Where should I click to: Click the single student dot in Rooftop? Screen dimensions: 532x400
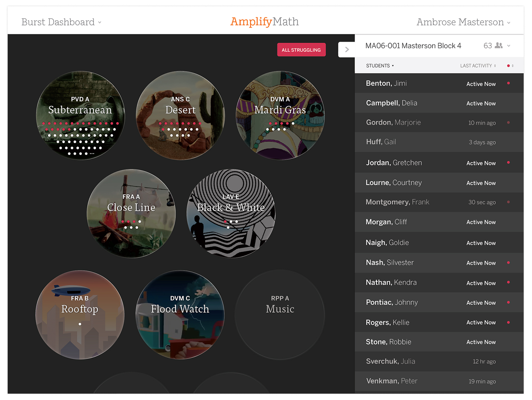point(80,324)
